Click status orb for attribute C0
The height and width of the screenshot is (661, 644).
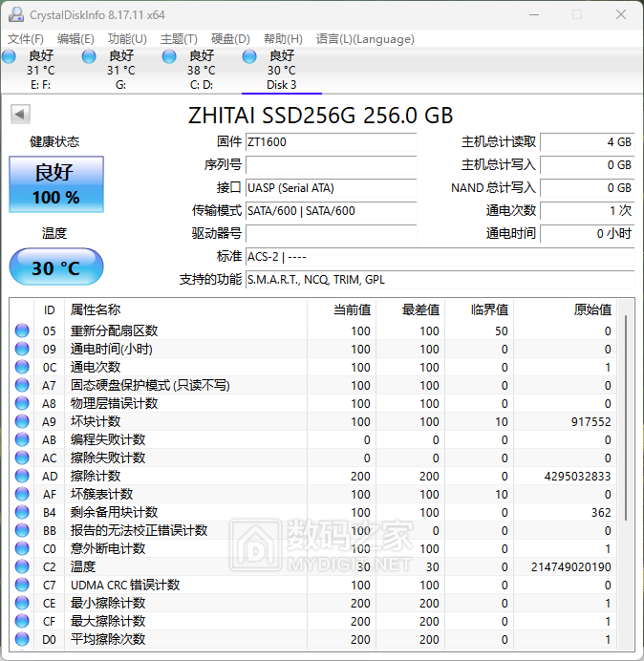[x=22, y=548]
